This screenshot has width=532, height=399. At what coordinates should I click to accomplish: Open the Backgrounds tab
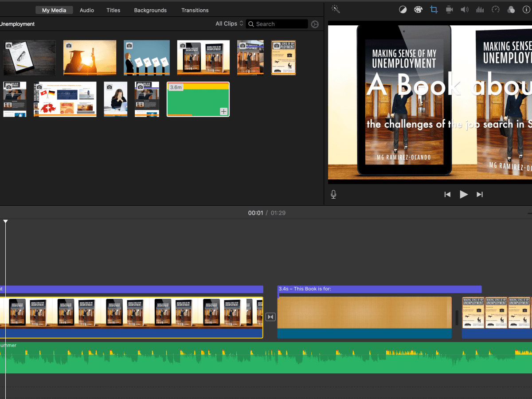(150, 10)
